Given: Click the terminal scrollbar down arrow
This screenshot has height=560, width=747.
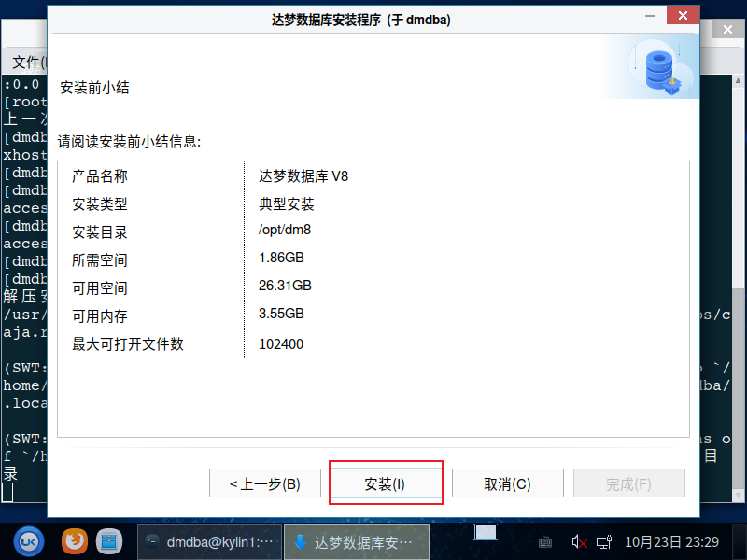Looking at the screenshot, I should point(739,496).
